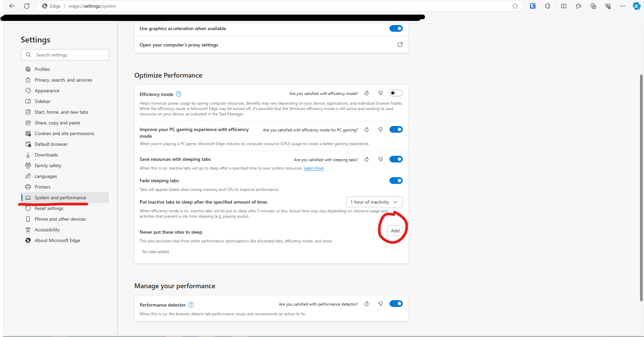The width and height of the screenshot is (644, 337).
Task: Open Copilot icon in toolbar
Action: (x=636, y=6)
